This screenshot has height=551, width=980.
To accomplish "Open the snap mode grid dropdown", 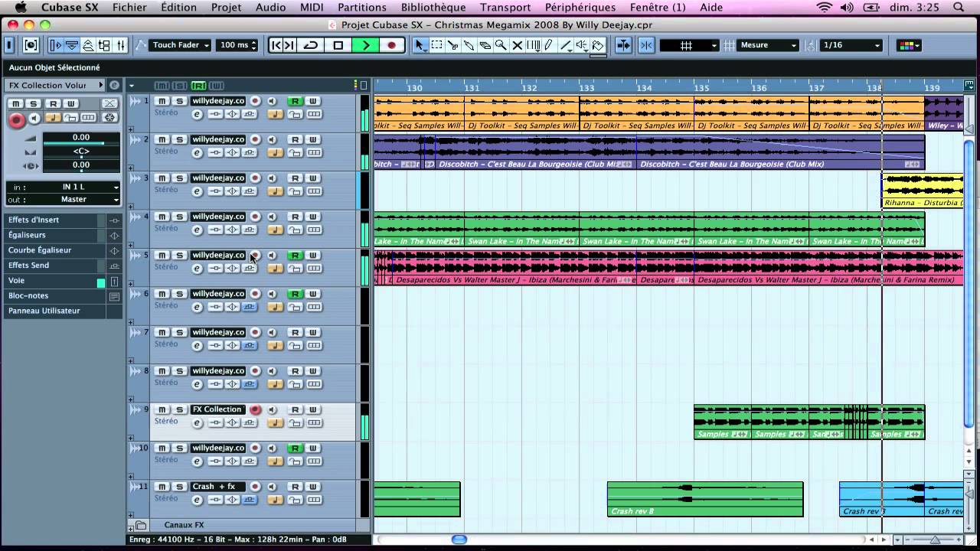I will (688, 45).
